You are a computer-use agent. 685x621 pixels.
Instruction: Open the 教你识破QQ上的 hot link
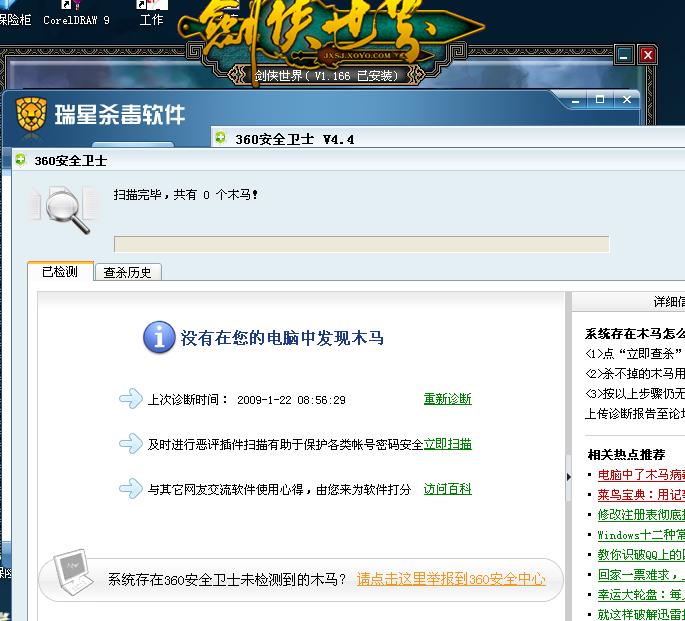[641, 555]
